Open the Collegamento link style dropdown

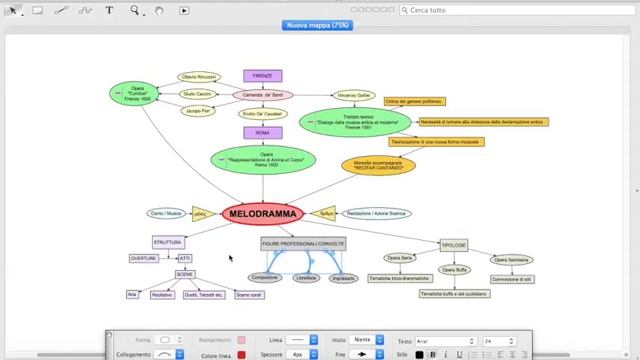pyautogui.click(x=169, y=354)
